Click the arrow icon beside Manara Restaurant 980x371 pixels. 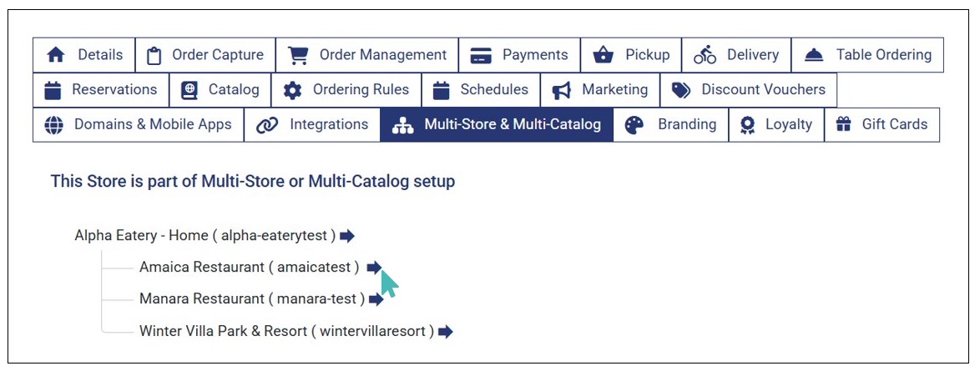pos(376,298)
